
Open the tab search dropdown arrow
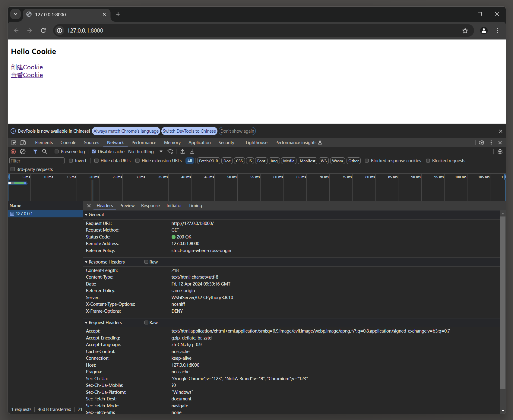(15, 14)
